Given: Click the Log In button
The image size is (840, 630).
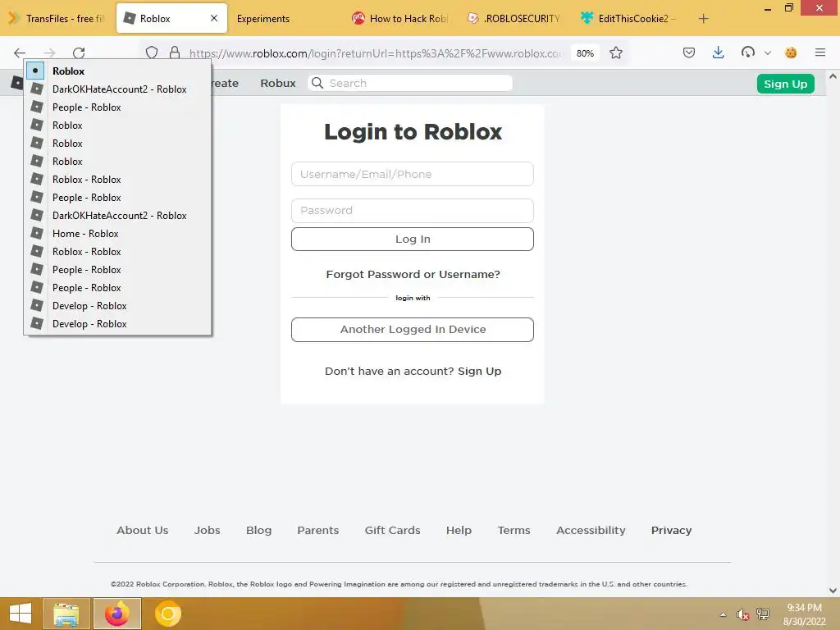Looking at the screenshot, I should 413,239.
